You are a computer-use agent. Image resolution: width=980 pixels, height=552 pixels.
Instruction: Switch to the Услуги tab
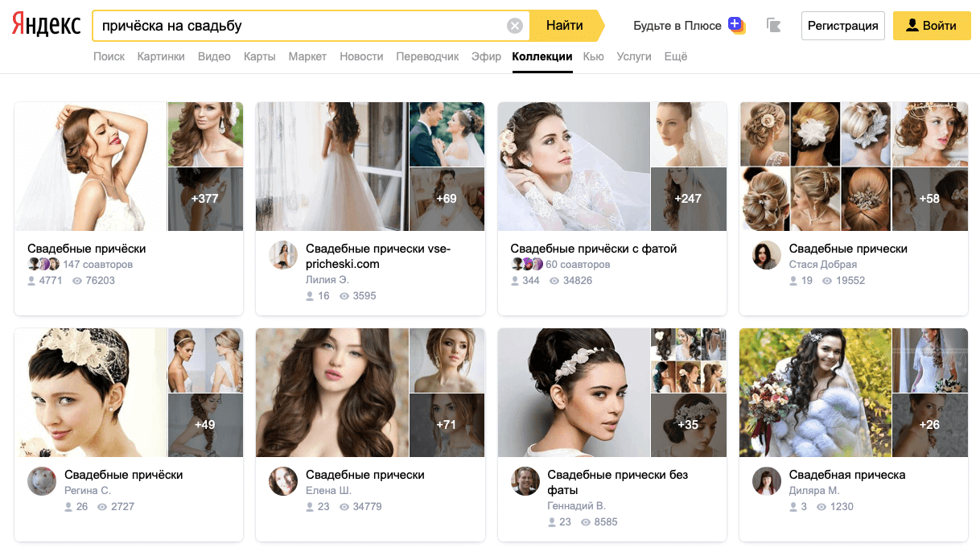634,56
